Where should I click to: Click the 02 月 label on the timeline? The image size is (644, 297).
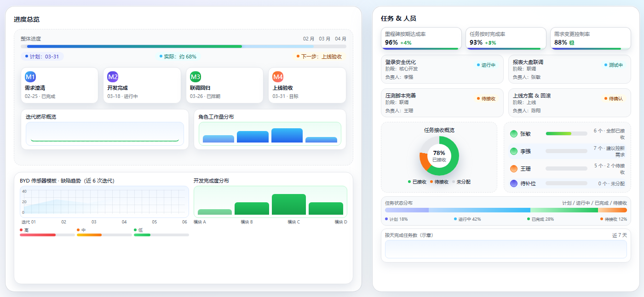pyautogui.click(x=309, y=39)
